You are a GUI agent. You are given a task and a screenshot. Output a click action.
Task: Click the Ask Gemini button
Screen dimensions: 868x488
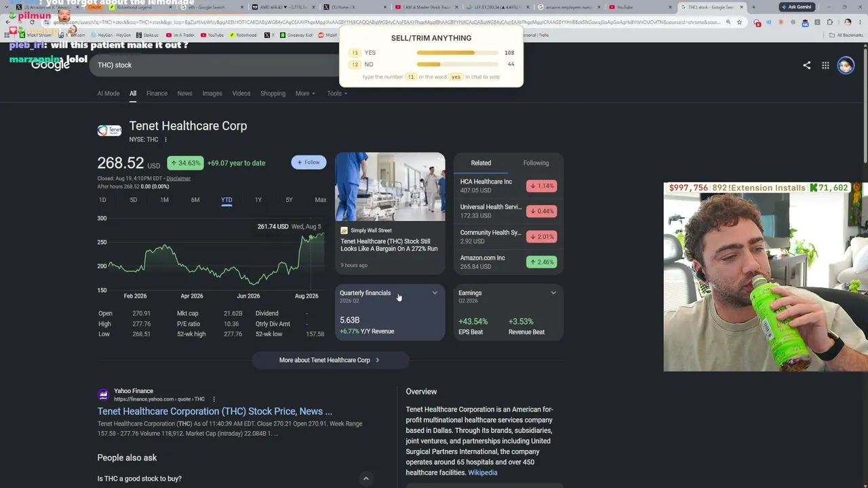point(797,7)
